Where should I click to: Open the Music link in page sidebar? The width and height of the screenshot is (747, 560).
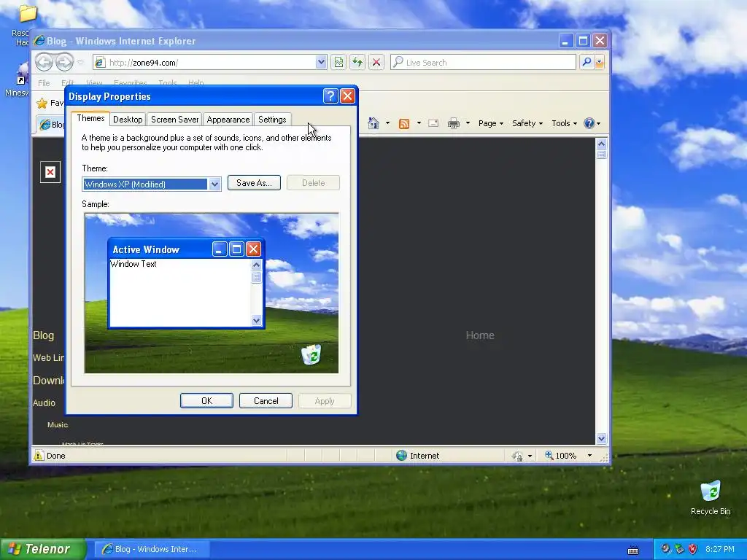[x=58, y=425]
